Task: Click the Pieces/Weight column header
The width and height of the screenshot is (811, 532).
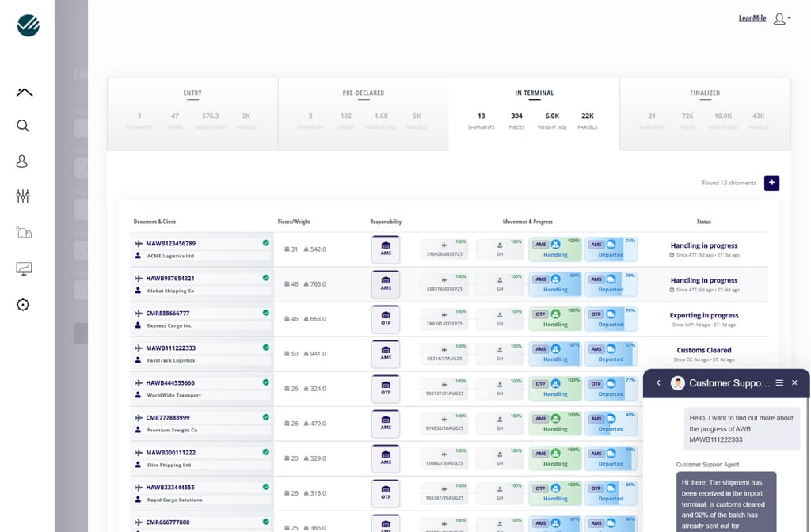Action: pyautogui.click(x=294, y=222)
